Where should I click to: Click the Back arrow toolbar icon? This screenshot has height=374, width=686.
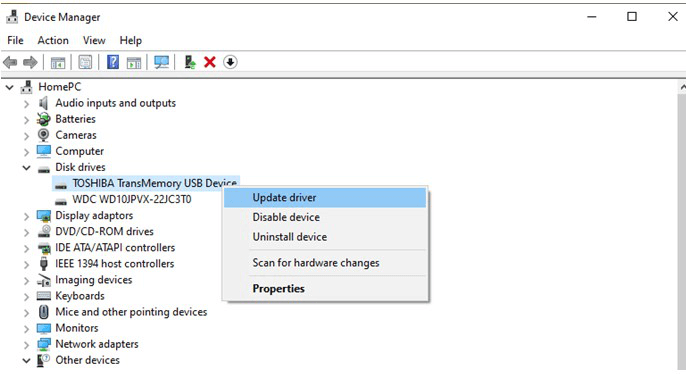click(x=10, y=63)
